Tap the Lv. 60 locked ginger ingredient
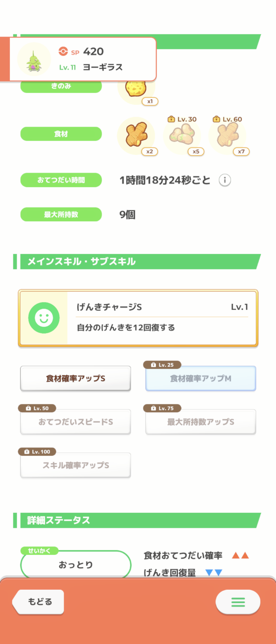The image size is (276, 644). coord(228,135)
